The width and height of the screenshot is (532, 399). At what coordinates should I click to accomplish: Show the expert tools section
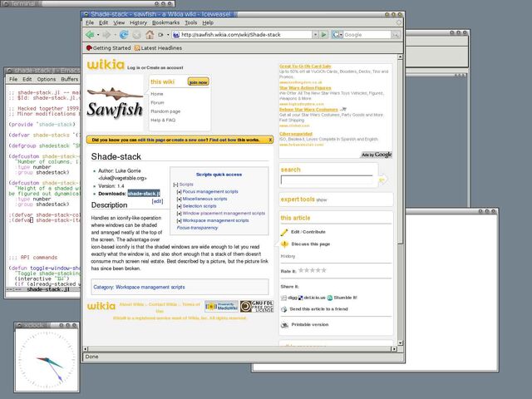(322, 200)
